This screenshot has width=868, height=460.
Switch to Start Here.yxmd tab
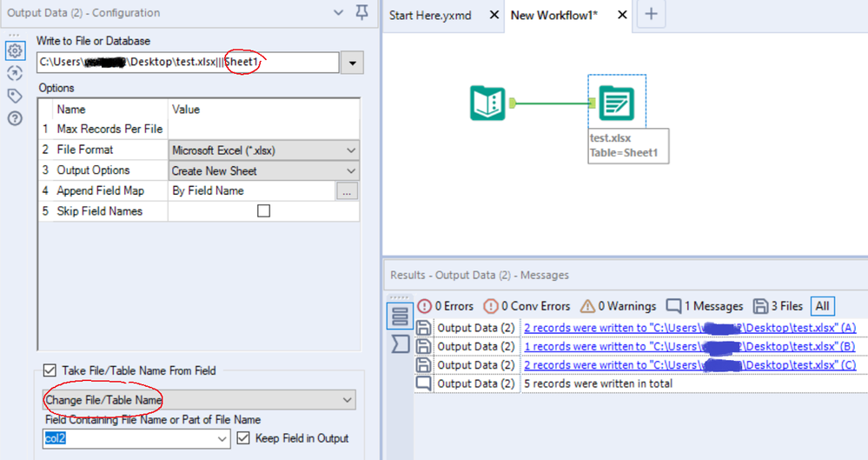[430, 16]
